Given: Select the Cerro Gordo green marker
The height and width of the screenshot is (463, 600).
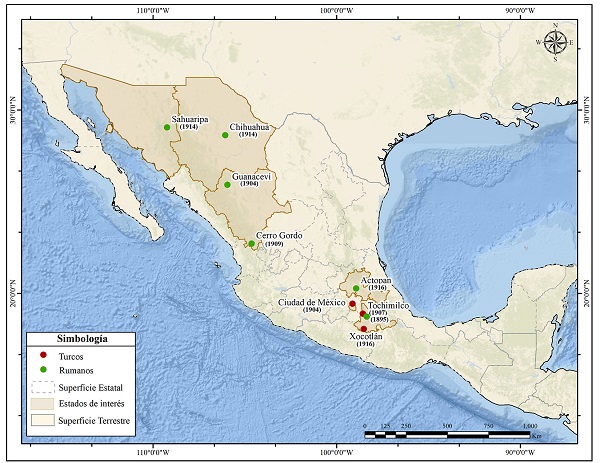Looking at the screenshot, I should (x=252, y=243).
